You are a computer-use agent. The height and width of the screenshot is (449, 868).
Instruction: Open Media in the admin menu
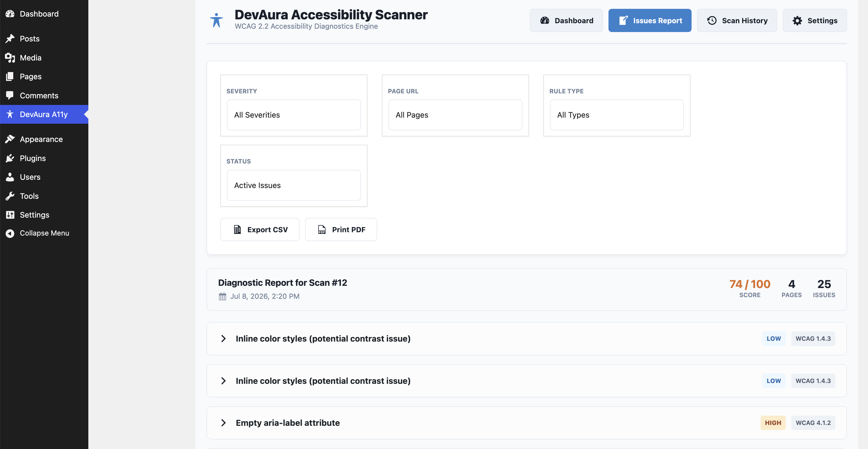44,58
